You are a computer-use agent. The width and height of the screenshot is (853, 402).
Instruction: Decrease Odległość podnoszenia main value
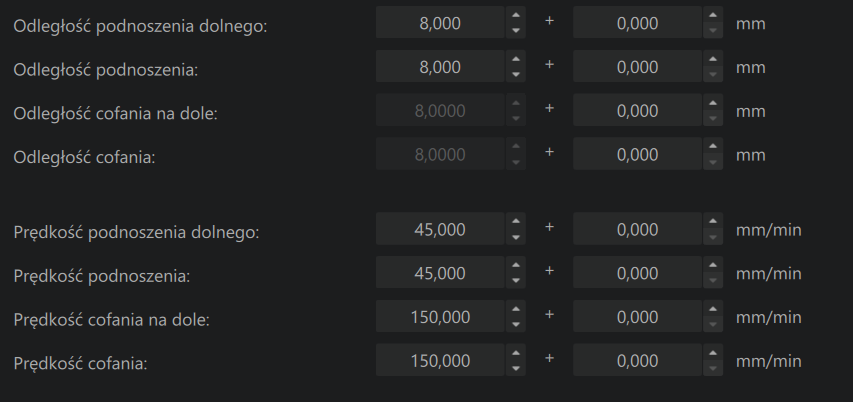coord(516,74)
